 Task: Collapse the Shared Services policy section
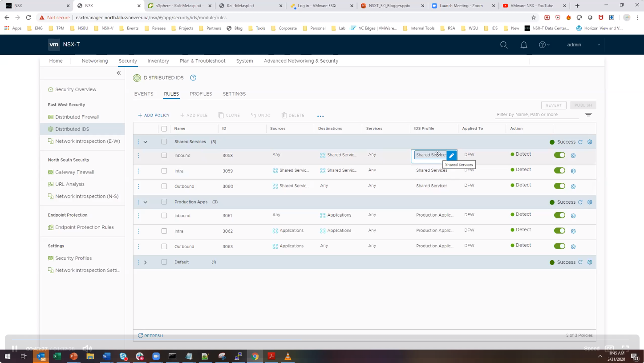click(x=146, y=142)
